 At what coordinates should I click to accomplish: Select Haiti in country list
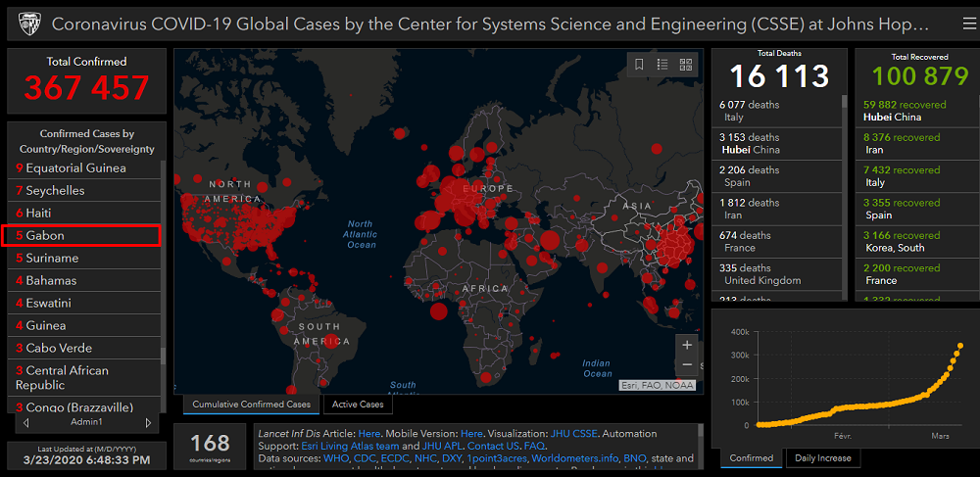click(84, 213)
